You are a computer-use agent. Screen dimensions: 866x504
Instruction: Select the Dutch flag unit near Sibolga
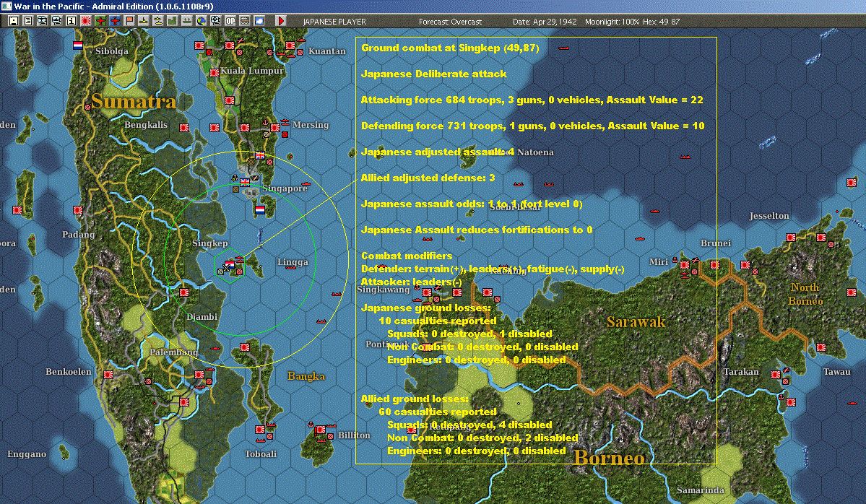click(78, 45)
